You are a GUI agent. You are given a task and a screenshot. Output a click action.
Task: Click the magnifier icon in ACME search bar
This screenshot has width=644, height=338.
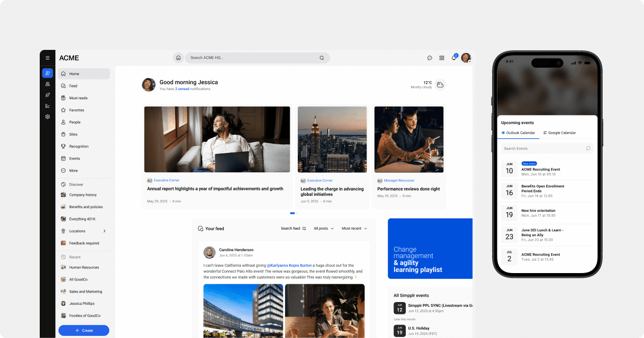[321, 58]
